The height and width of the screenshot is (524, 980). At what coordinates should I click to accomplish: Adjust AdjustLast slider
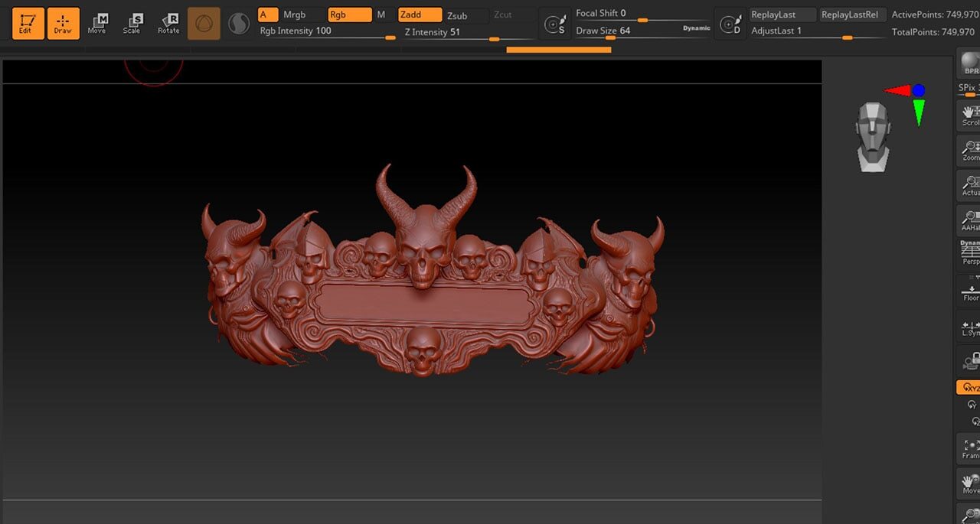(817, 31)
